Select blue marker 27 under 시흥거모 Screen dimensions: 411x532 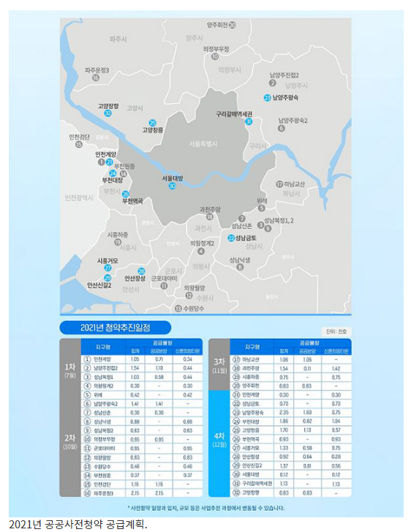(108, 268)
